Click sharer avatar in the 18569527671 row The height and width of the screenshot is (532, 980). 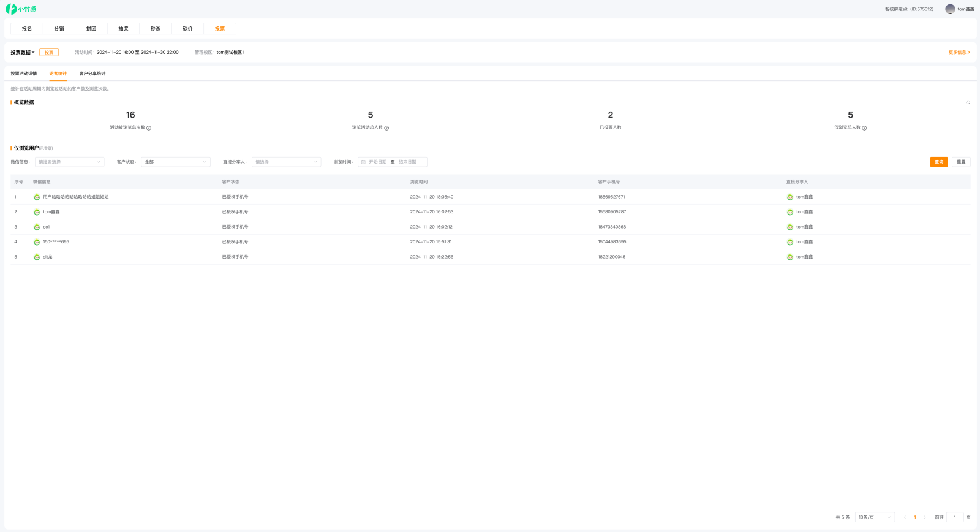click(790, 197)
